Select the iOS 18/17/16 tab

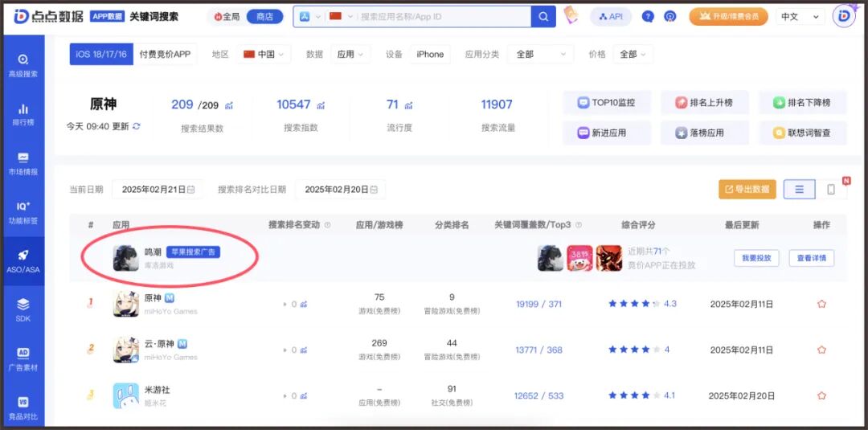pos(101,54)
